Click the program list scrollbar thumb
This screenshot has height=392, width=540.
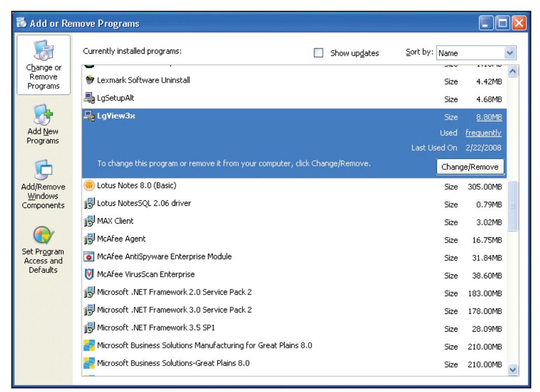pyautogui.click(x=513, y=206)
